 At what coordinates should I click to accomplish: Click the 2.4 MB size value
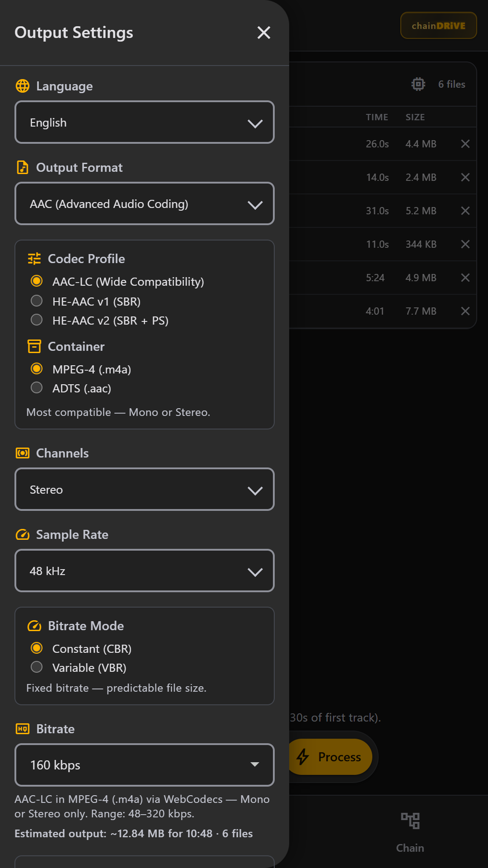pos(421,177)
